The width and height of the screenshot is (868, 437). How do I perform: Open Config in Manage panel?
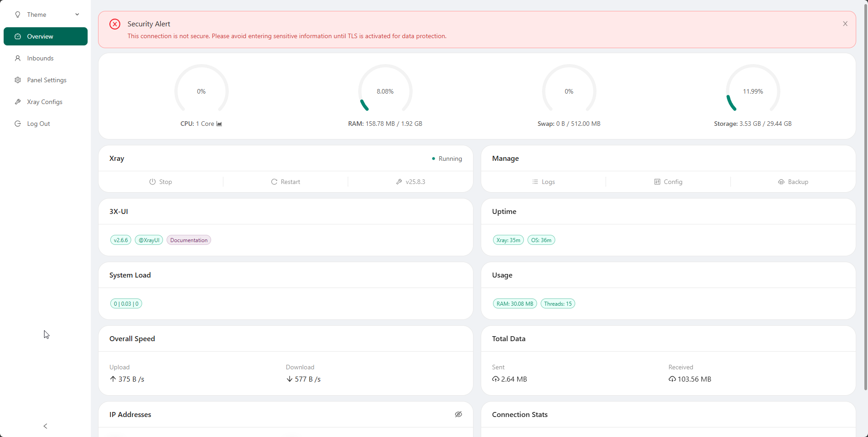coord(668,182)
